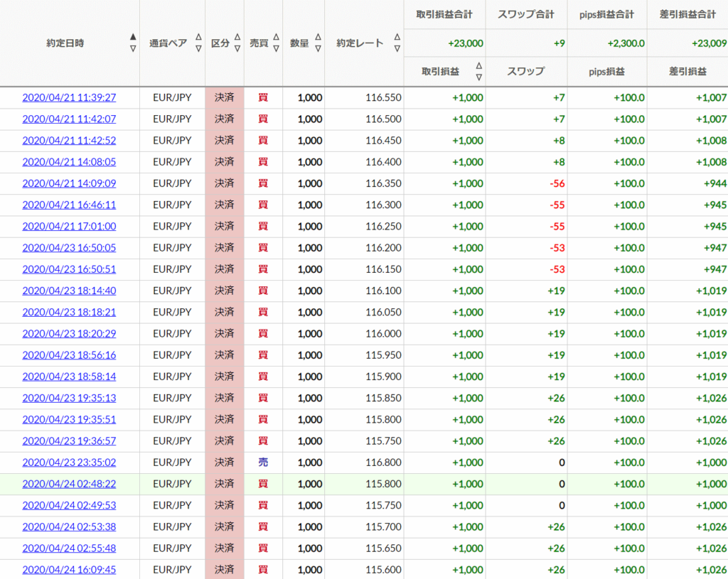728x579 pixels.
Task: Click rate 116.800 in the sell row
Action: click(x=383, y=462)
